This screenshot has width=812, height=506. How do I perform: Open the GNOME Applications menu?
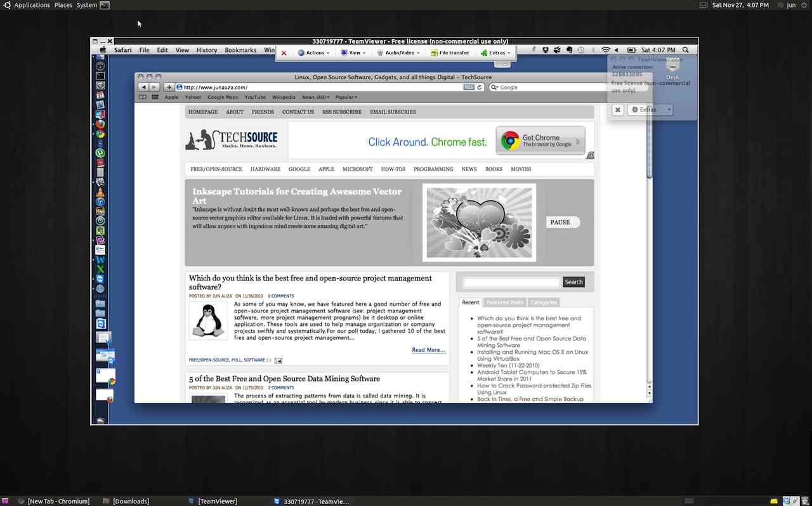pos(32,5)
